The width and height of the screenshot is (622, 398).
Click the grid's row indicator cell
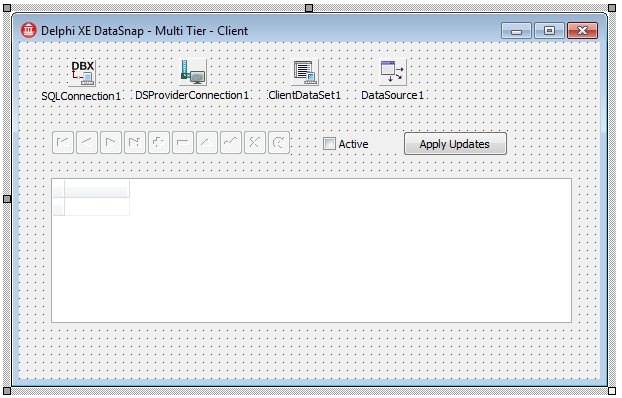point(58,207)
